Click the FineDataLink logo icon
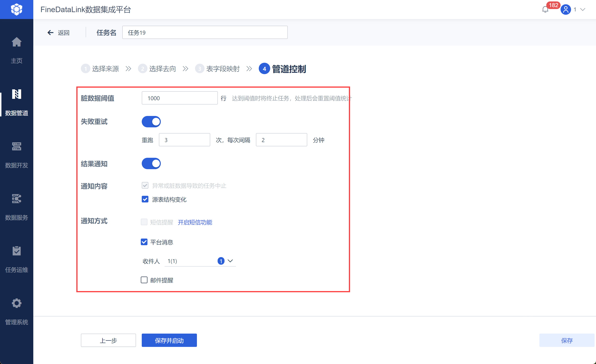596x364 pixels. (x=16, y=10)
